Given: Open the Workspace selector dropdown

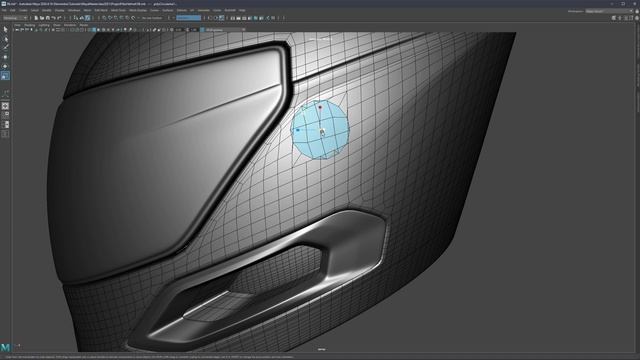Looking at the screenshot, I should 609,11.
